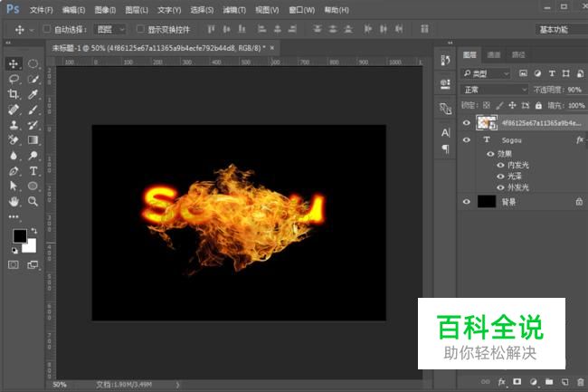This screenshot has width=588, height=392.
Task: Add a layer style via fx button
Action: [x=502, y=382]
